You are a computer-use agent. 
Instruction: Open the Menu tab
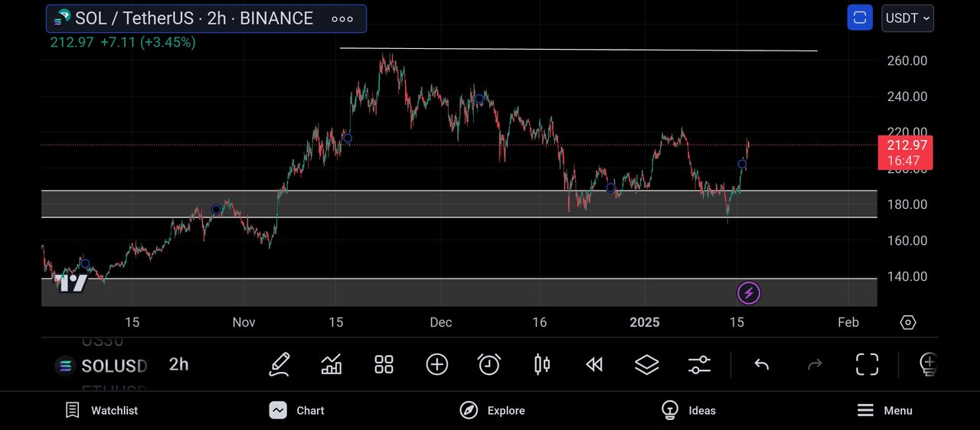click(885, 410)
